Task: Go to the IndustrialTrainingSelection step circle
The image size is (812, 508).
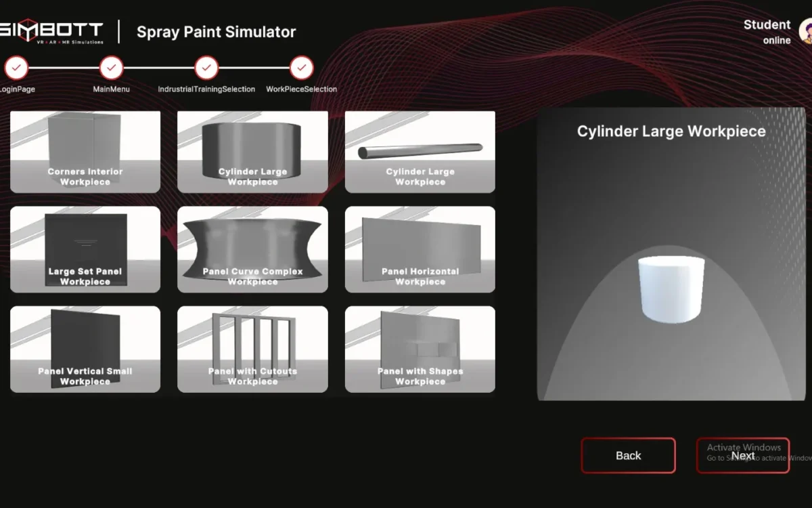Action: tap(206, 68)
